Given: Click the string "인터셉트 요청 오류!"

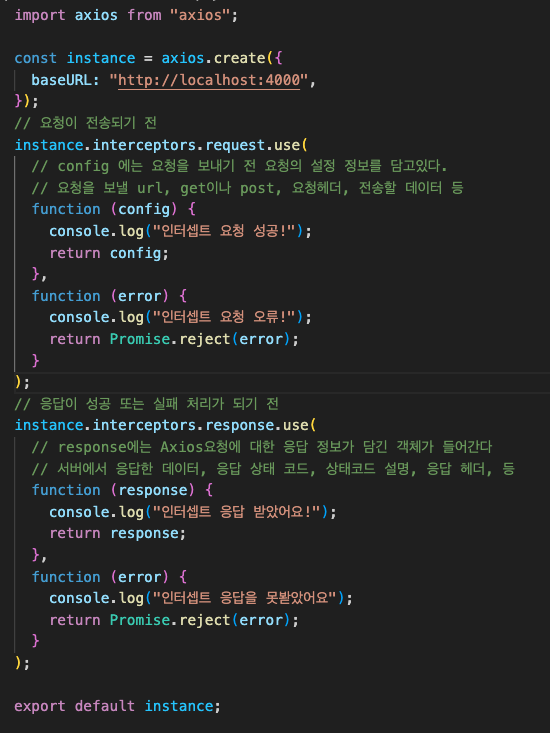Looking at the screenshot, I should coord(224,317).
